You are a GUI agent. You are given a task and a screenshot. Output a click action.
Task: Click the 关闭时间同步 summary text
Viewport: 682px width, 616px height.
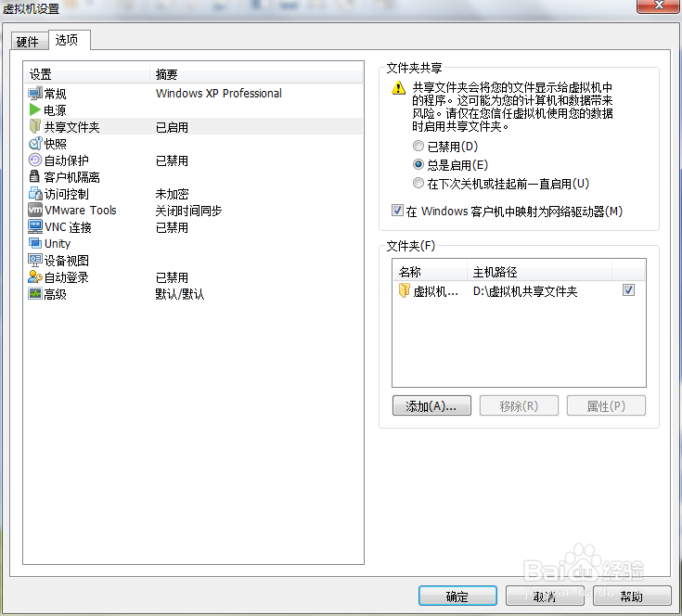(188, 211)
